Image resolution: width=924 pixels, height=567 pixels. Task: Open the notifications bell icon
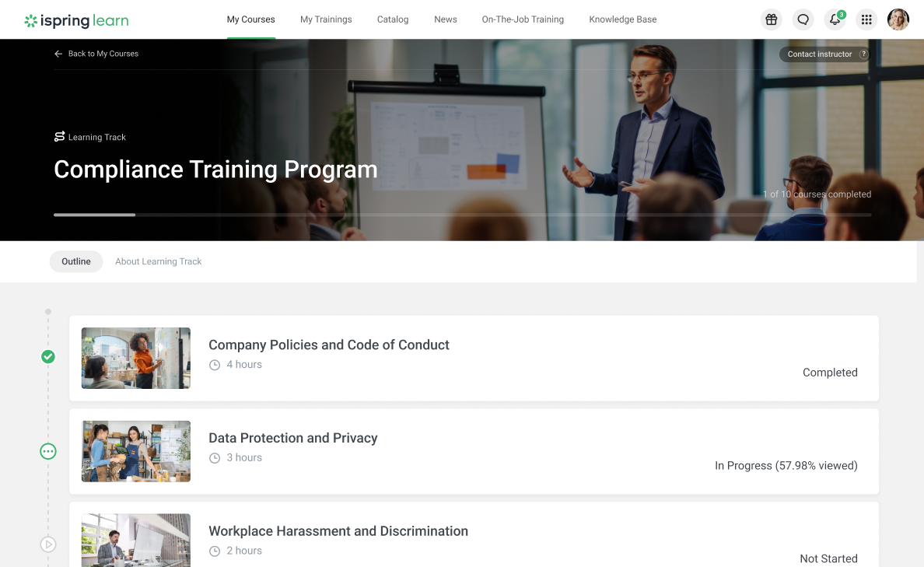click(x=835, y=19)
